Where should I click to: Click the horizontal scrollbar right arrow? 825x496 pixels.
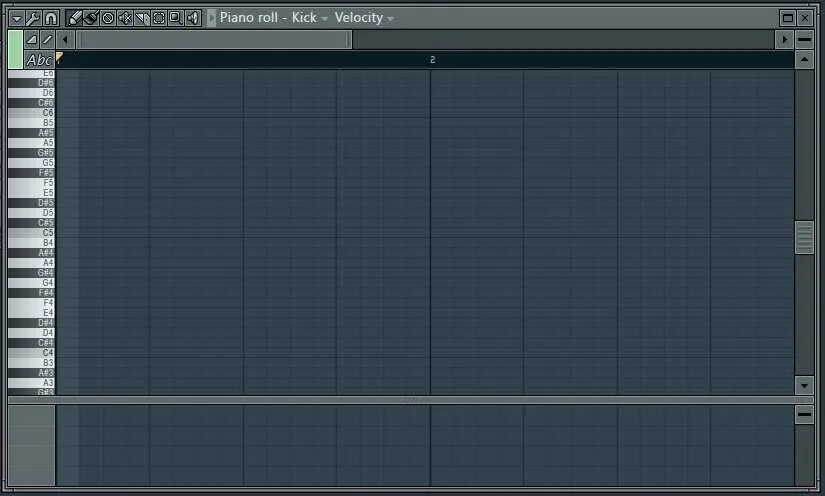tap(784, 39)
